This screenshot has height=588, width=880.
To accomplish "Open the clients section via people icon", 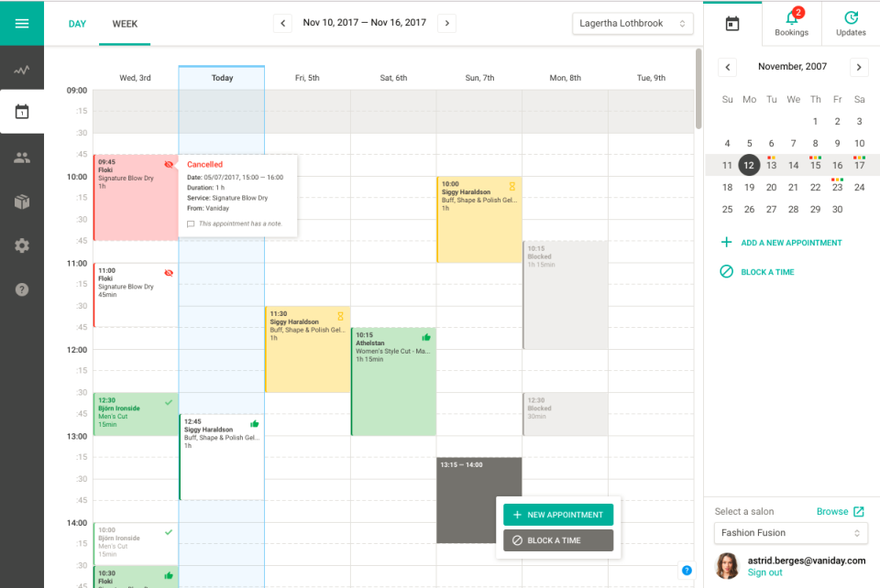I will (22, 157).
